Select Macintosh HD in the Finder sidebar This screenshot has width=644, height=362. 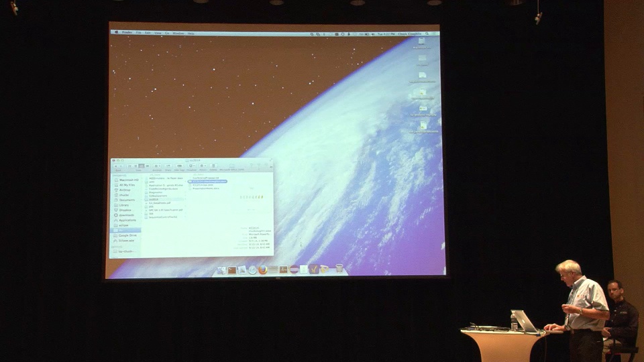tap(127, 180)
